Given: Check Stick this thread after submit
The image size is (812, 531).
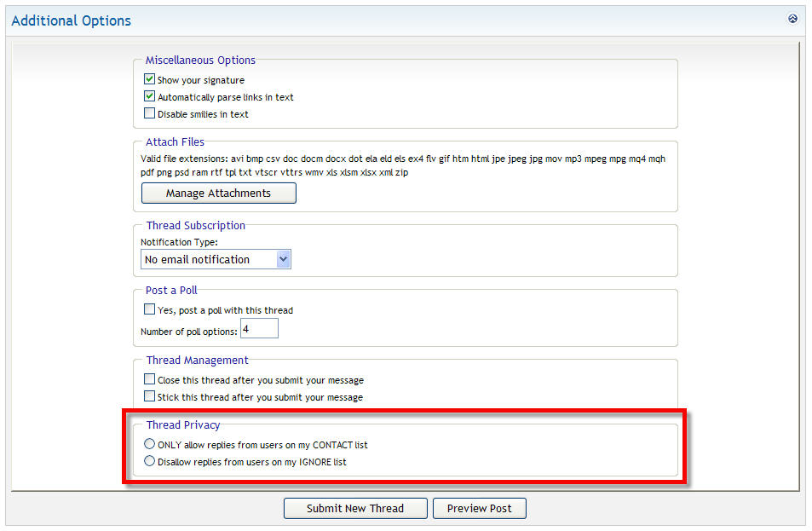Looking at the screenshot, I should point(149,396).
